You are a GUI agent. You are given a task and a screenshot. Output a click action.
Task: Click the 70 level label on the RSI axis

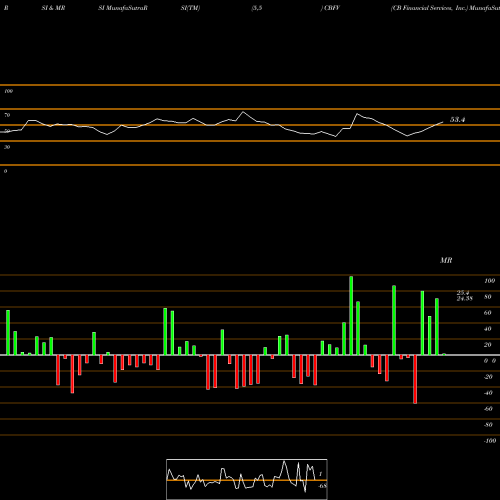(x=7, y=115)
